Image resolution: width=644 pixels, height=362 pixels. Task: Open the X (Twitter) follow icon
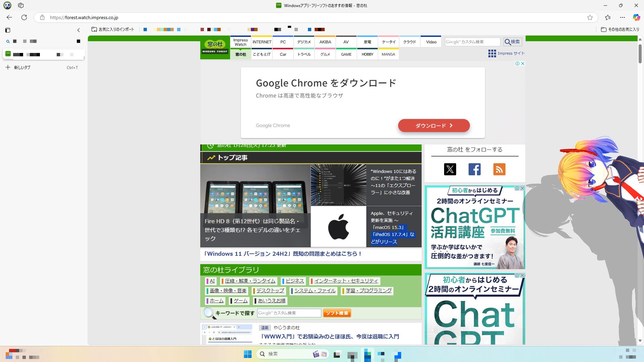(450, 169)
